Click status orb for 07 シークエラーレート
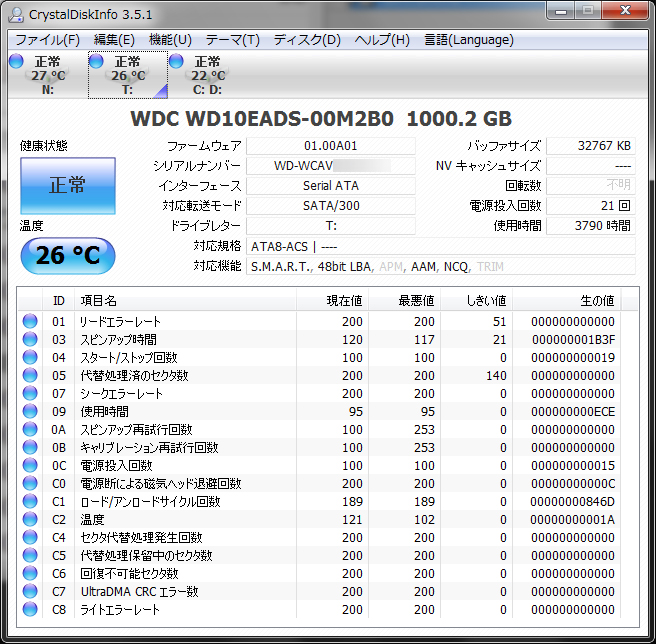The image size is (656, 644). tap(30, 393)
